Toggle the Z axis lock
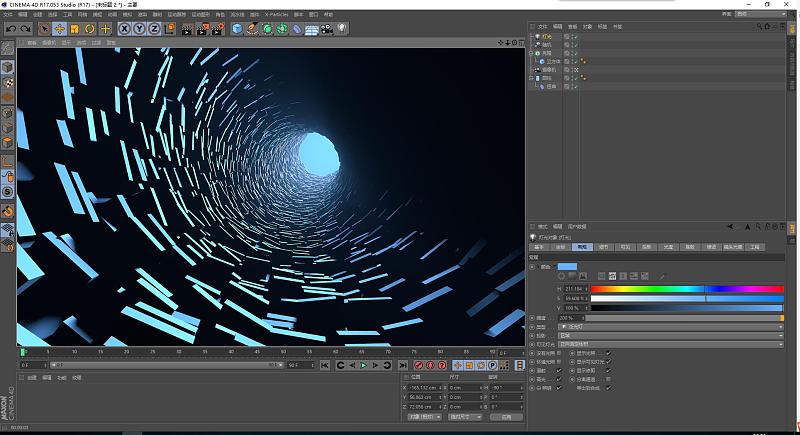Viewport: 800px width, 435px height. [153, 29]
